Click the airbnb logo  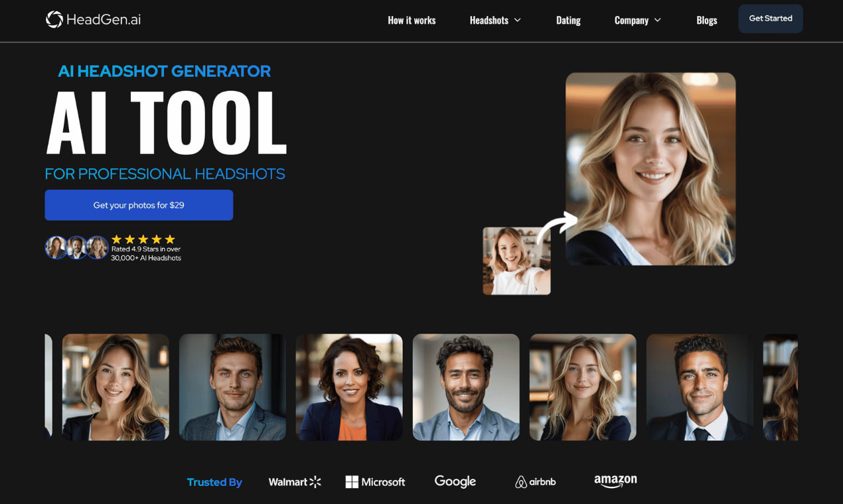point(536,482)
